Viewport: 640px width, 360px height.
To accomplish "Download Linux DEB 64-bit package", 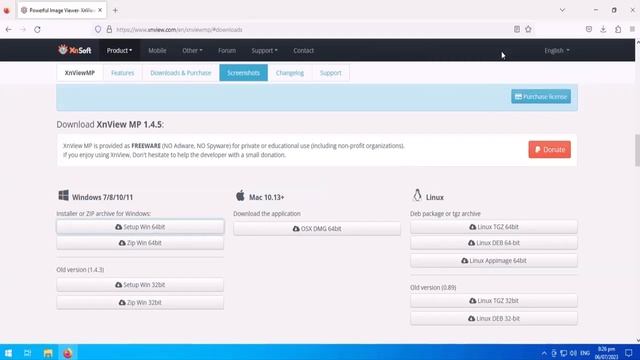I will point(494,243).
